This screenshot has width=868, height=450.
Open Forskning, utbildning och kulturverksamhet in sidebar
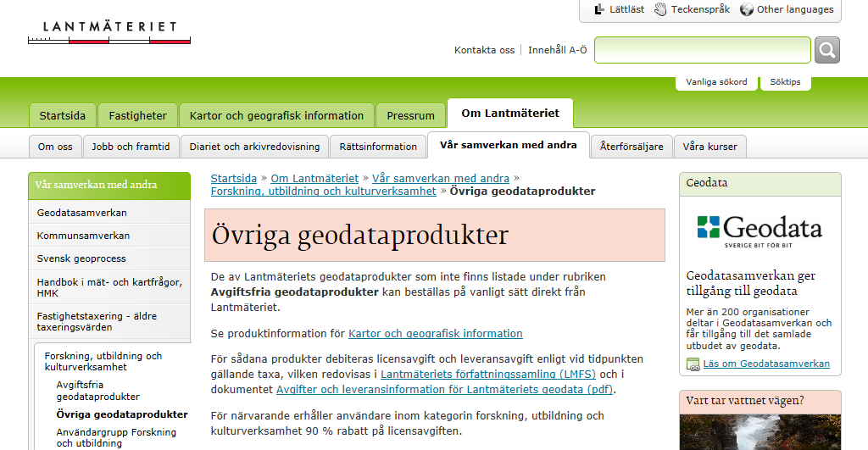point(103,361)
